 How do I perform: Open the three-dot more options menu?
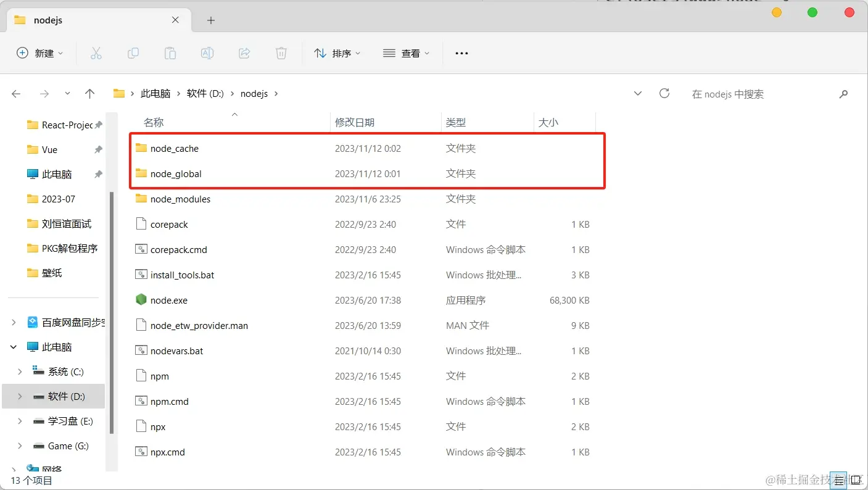(461, 53)
